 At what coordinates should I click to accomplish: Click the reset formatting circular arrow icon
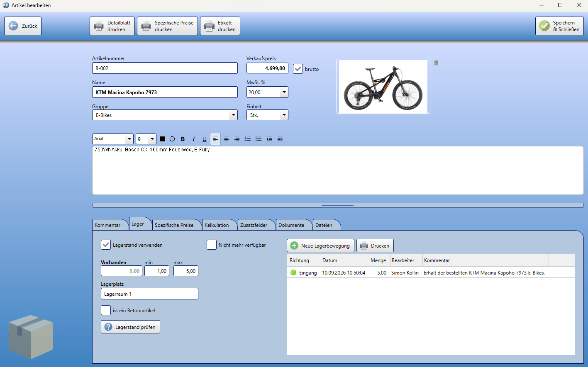[172, 139]
